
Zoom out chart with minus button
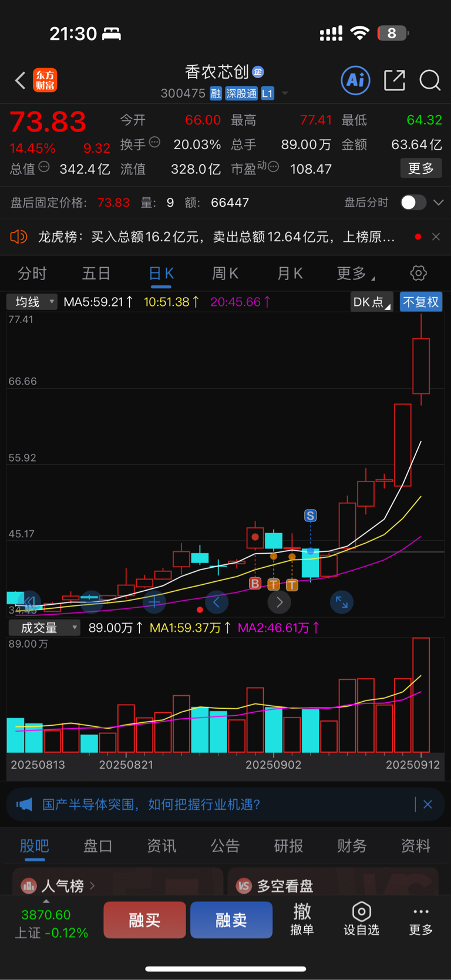pos(91,602)
